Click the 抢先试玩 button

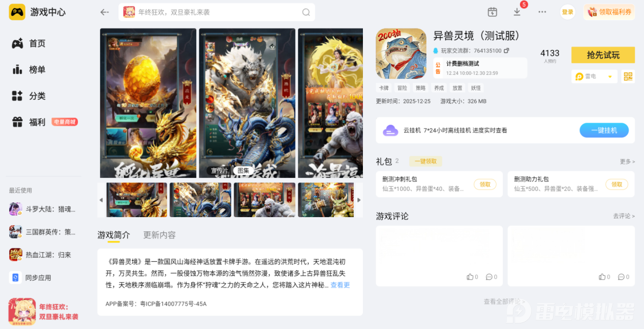click(603, 55)
